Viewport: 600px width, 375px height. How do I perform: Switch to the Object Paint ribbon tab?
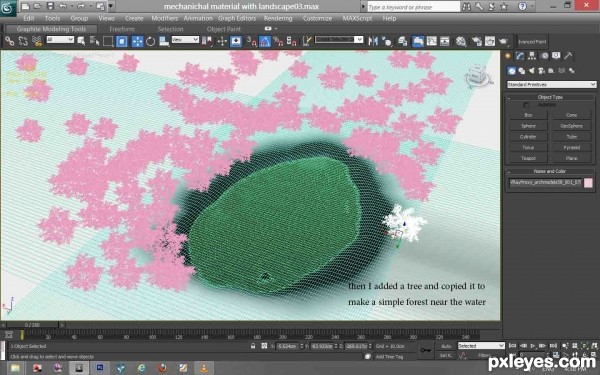224,29
